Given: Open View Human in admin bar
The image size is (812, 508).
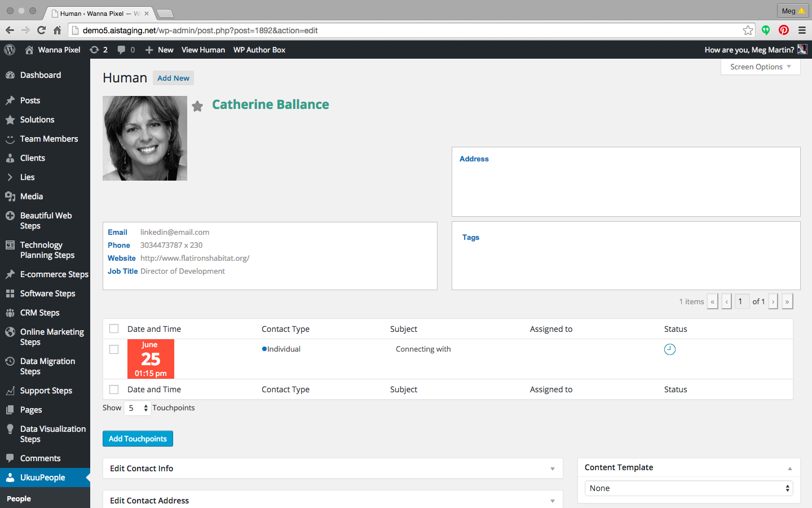Looking at the screenshot, I should 203,50.
